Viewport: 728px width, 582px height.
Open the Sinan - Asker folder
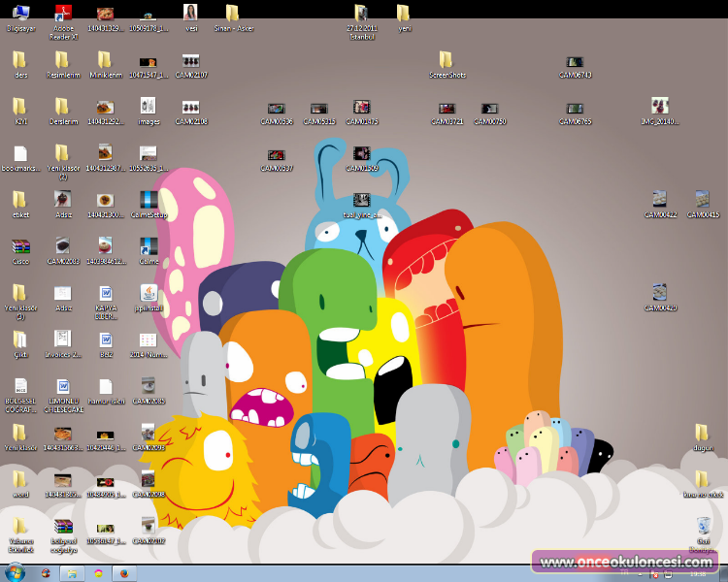(232, 14)
